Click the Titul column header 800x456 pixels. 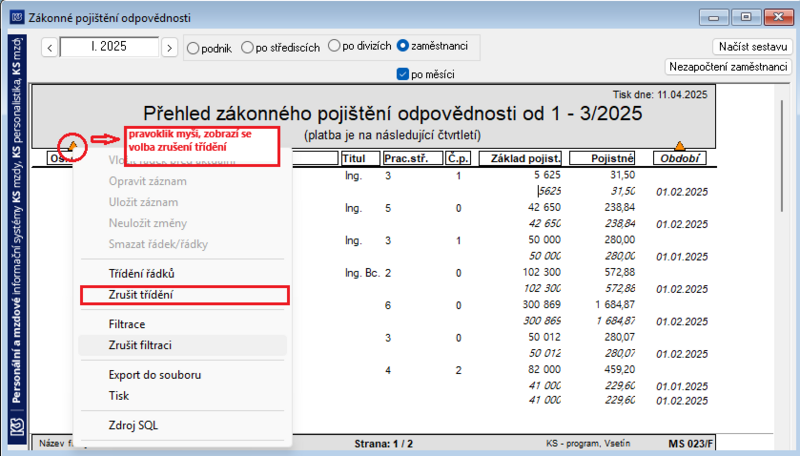pos(360,159)
